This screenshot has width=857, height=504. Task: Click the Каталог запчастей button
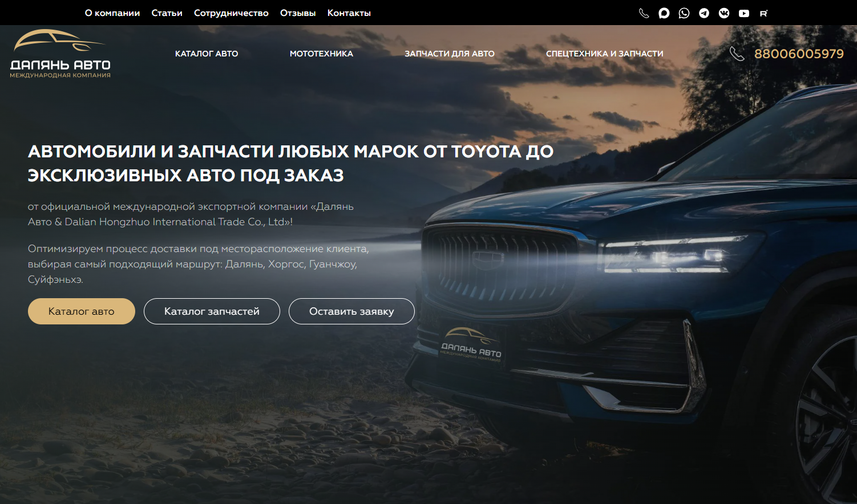pyautogui.click(x=212, y=311)
